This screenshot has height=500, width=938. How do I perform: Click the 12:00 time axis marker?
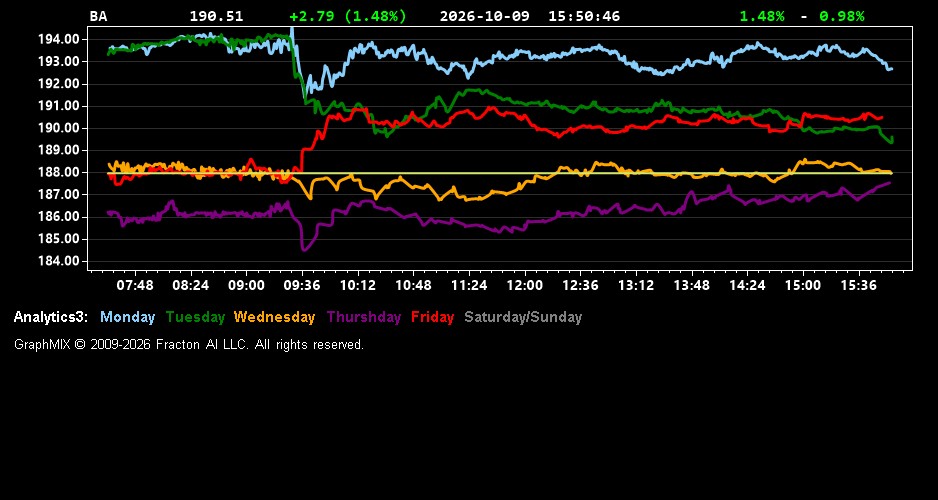coord(525,285)
